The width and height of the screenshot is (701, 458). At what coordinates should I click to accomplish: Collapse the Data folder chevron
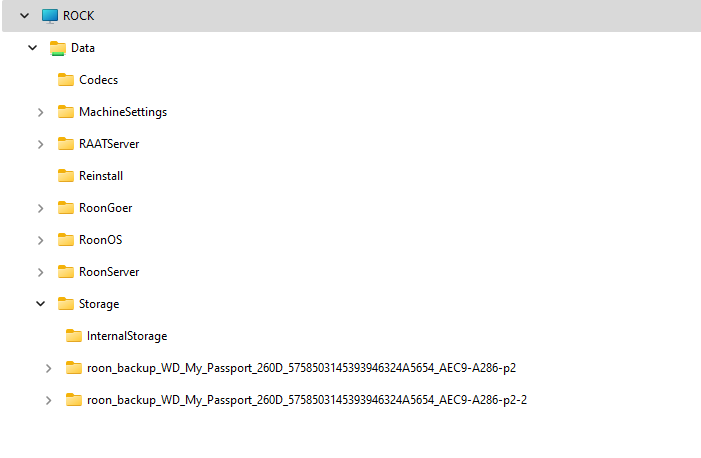pos(32,48)
